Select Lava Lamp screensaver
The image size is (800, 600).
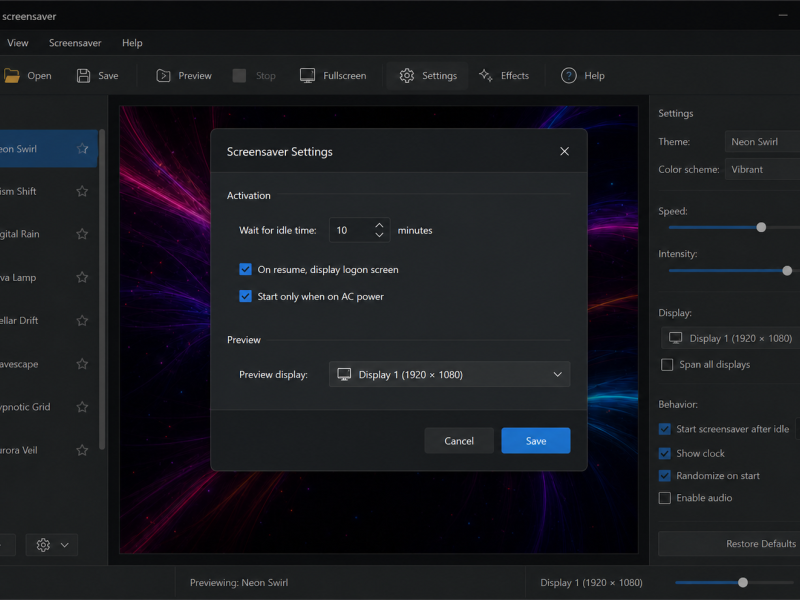(48, 277)
